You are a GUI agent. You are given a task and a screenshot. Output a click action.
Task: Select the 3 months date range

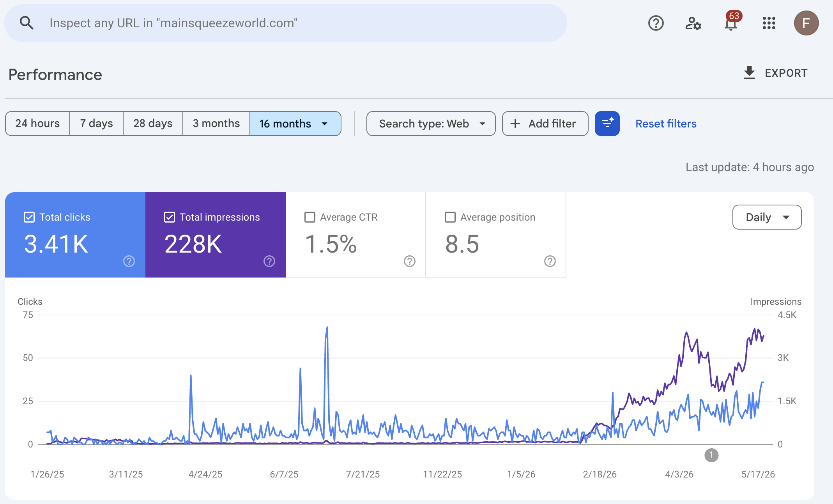coord(216,124)
